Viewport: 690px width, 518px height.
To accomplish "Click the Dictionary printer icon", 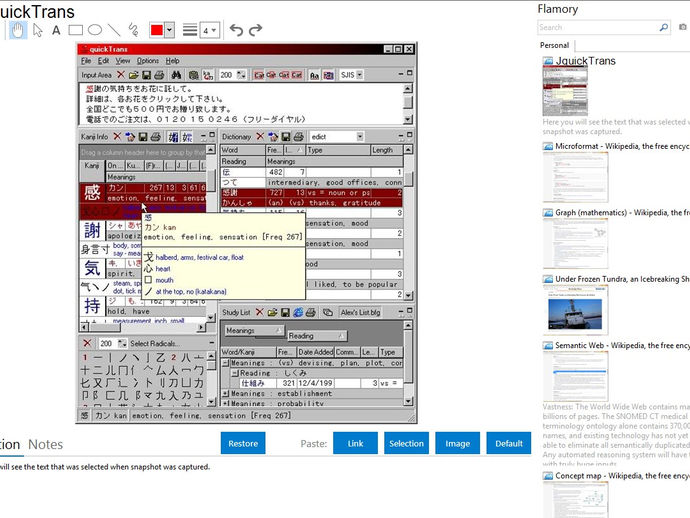I will coord(299,137).
